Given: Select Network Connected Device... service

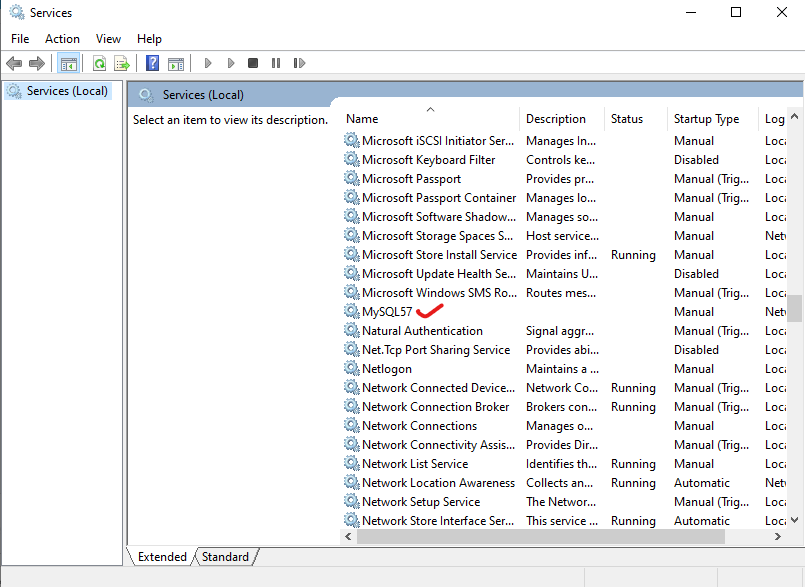Looking at the screenshot, I should point(438,388).
